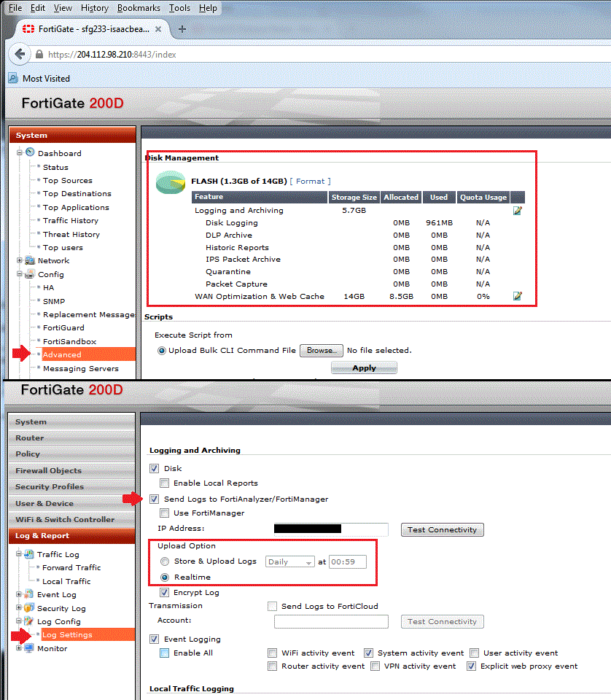Enable Local Reports checkbox
Image resolution: width=611 pixels, height=700 pixels.
[x=164, y=483]
